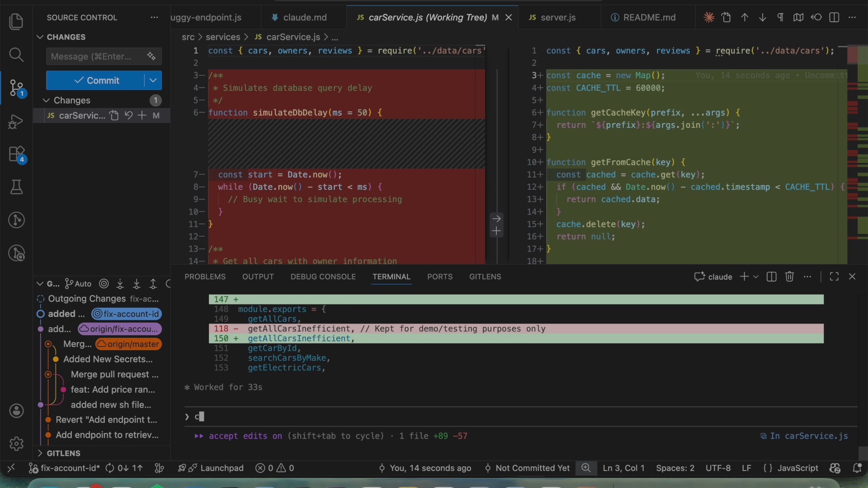
Task: Click the diff editor minimap overview ruler
Action: (x=857, y=154)
